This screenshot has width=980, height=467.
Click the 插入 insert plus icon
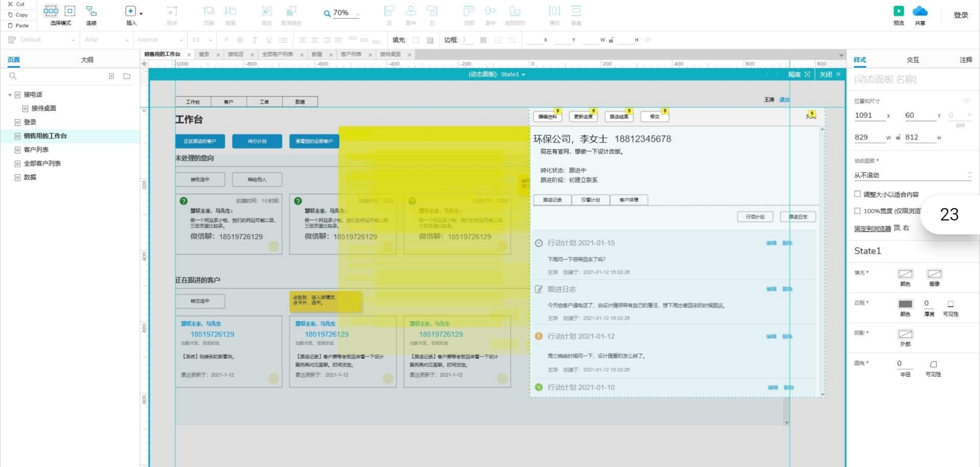(130, 11)
